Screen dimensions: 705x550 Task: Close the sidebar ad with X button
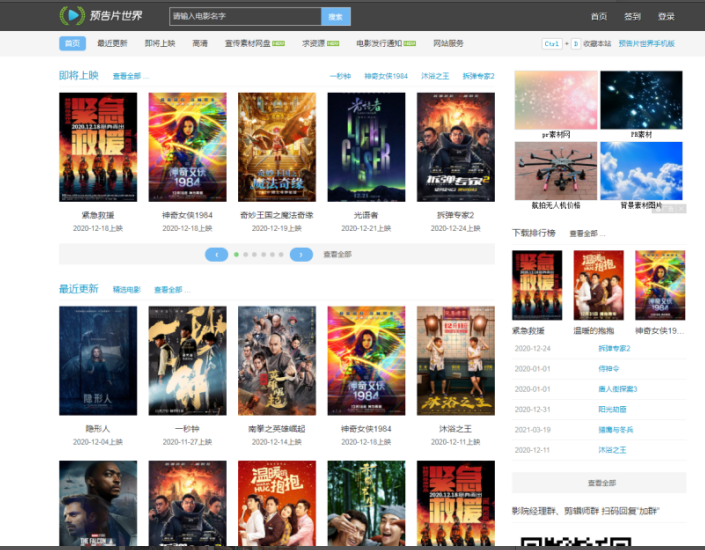[x=682, y=209]
